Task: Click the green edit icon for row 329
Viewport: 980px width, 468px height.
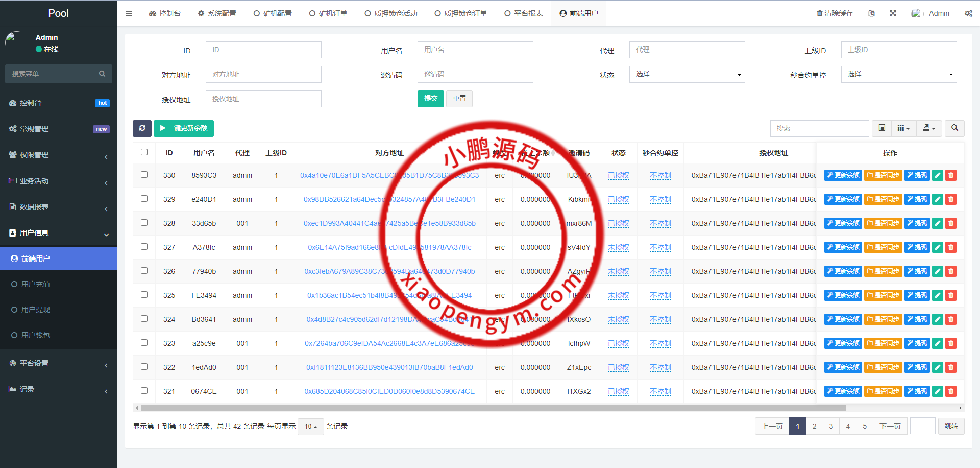Action: 937,199
